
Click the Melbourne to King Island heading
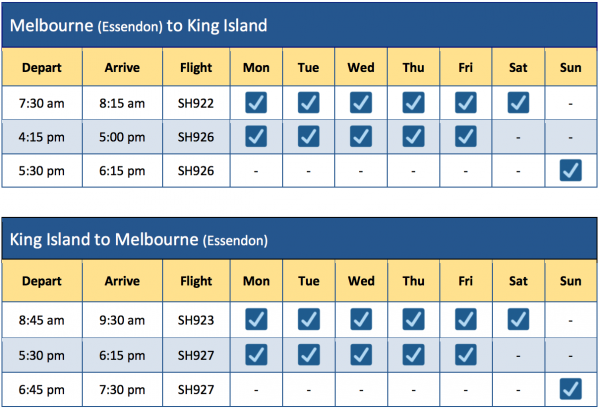(138, 24)
